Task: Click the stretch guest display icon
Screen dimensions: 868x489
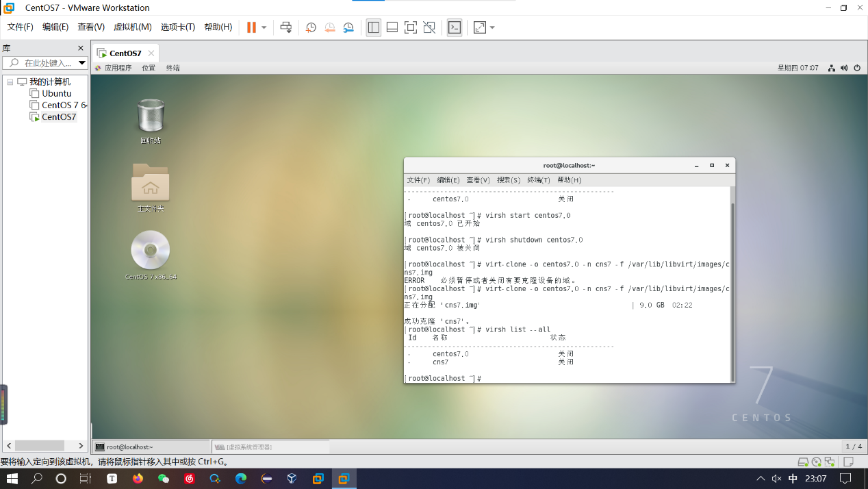Action: [x=480, y=27]
